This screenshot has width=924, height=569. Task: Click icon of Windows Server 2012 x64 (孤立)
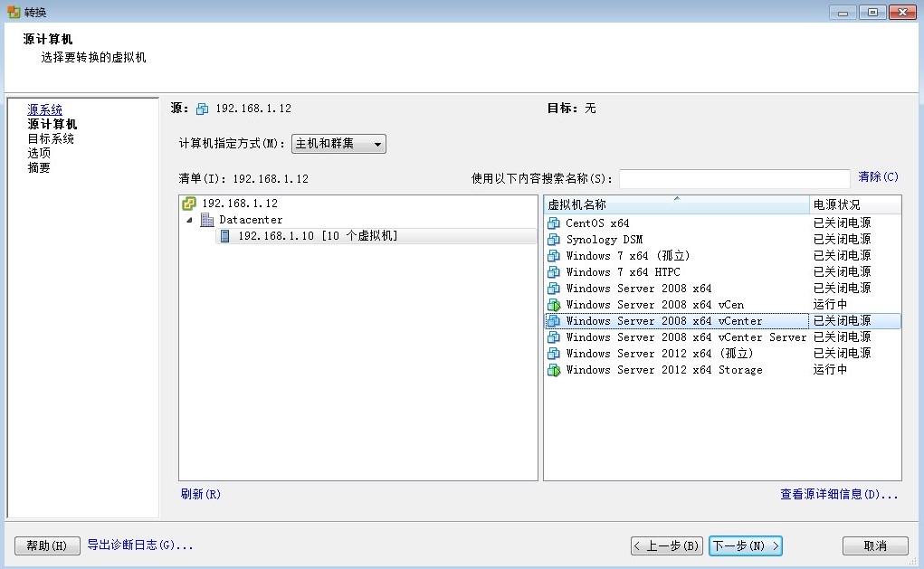[x=554, y=354]
